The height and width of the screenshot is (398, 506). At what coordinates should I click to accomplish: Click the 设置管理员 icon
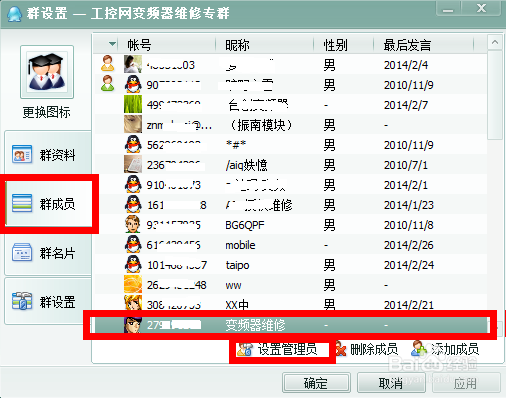pyautogui.click(x=245, y=349)
